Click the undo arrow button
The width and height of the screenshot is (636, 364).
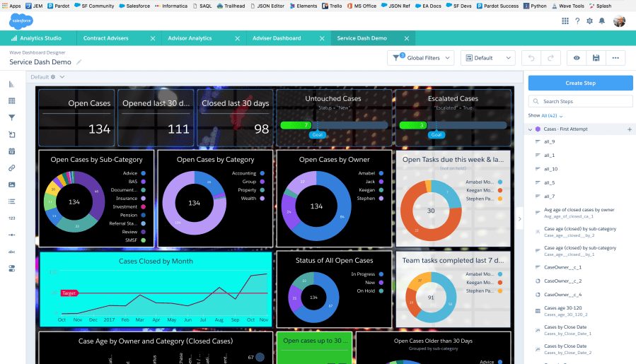(531, 58)
